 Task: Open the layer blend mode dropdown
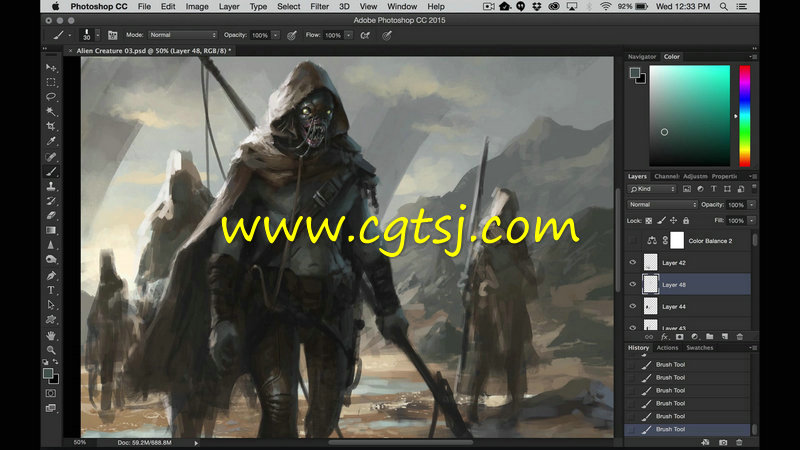[x=662, y=205]
